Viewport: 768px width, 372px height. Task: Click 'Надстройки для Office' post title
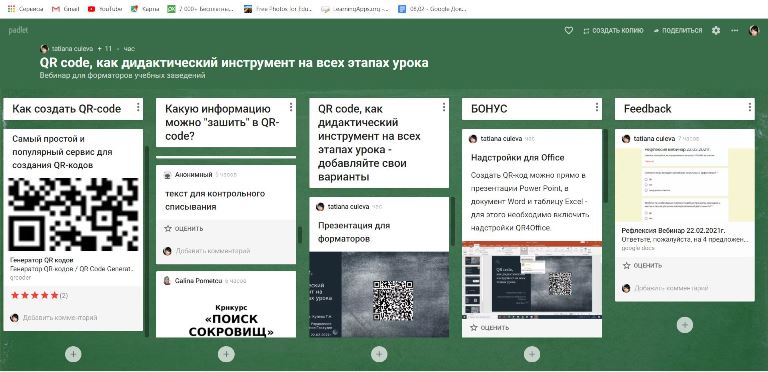(x=517, y=158)
